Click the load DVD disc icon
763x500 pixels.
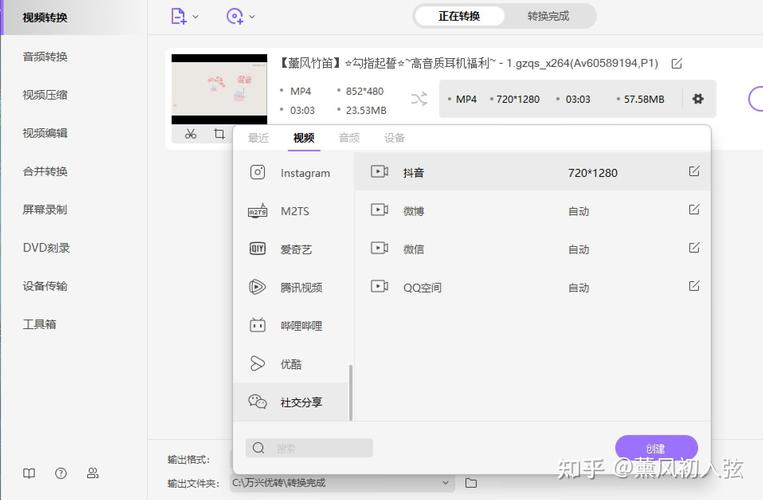tap(235, 16)
